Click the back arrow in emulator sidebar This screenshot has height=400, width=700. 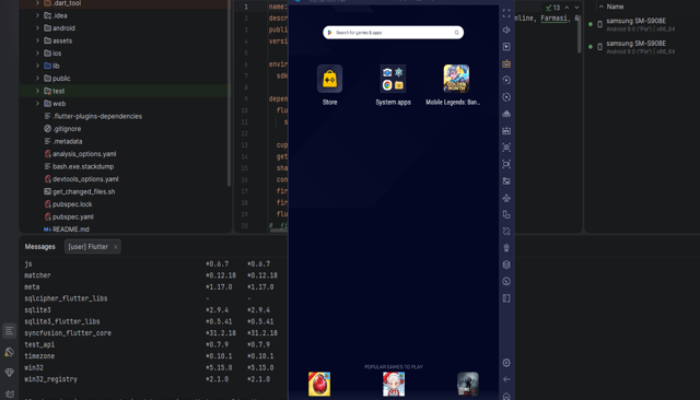[x=506, y=379]
